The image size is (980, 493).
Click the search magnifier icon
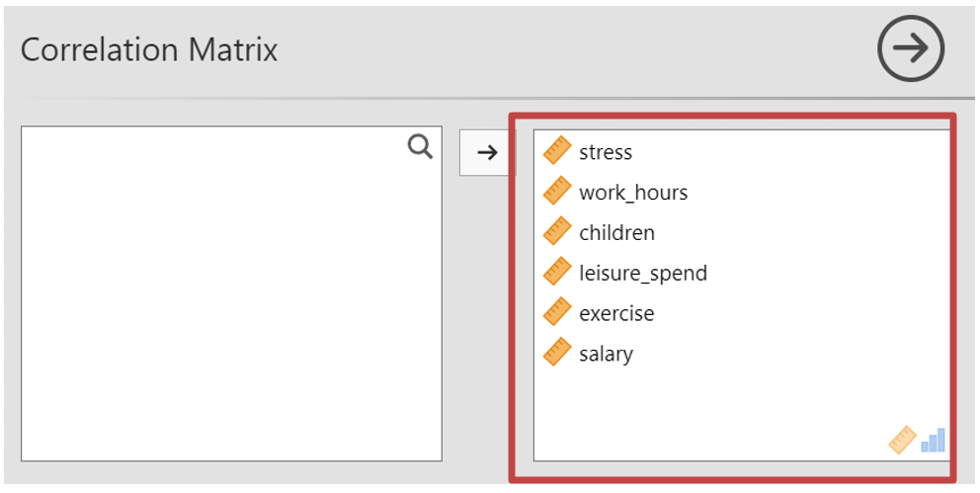tap(421, 148)
